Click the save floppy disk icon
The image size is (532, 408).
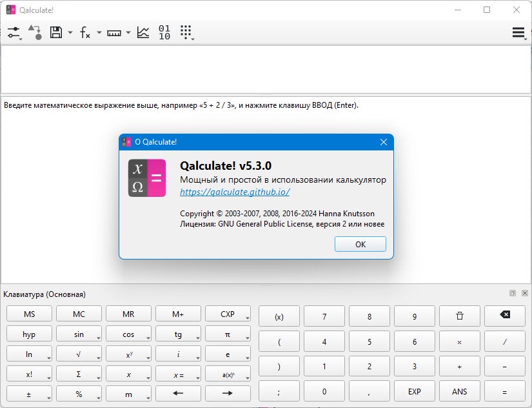56,32
